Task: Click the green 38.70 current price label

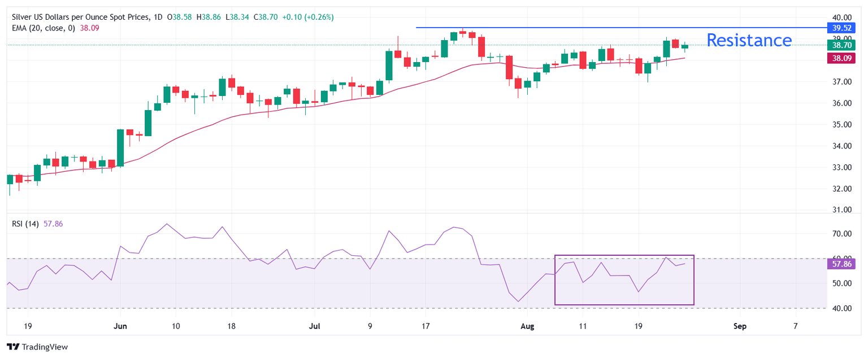Action: coord(842,45)
